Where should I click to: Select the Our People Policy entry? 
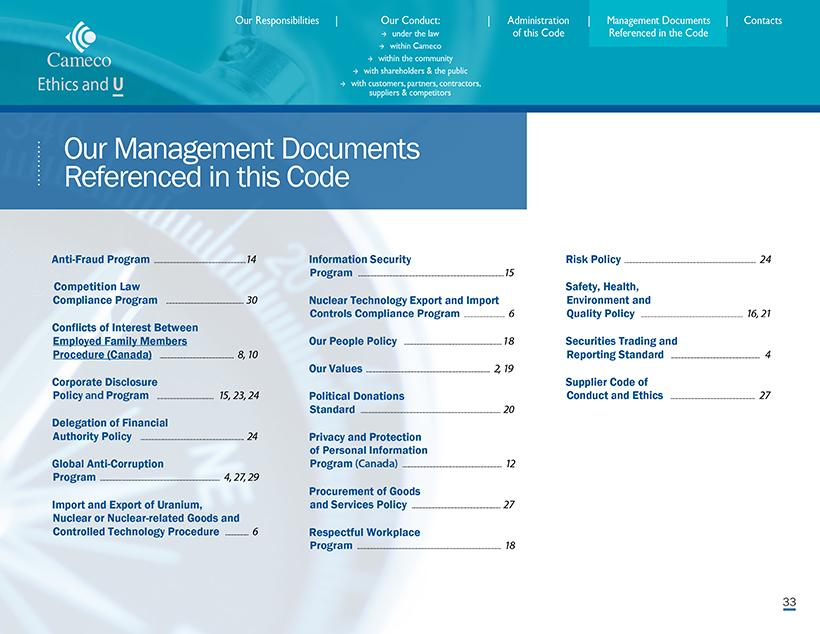point(353,341)
